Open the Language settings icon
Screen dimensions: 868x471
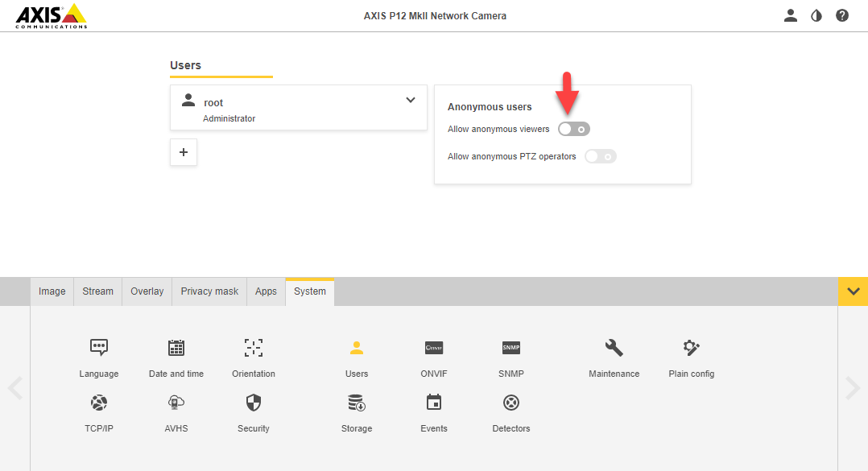[x=98, y=348]
